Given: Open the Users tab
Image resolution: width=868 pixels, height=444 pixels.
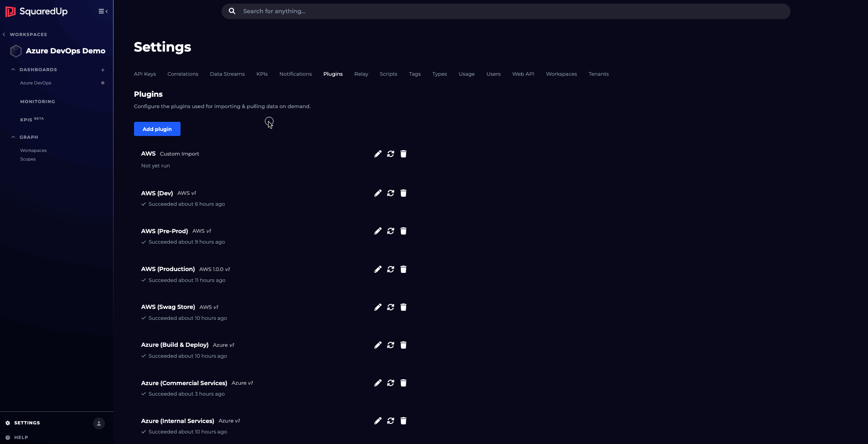Looking at the screenshot, I should coord(493,74).
